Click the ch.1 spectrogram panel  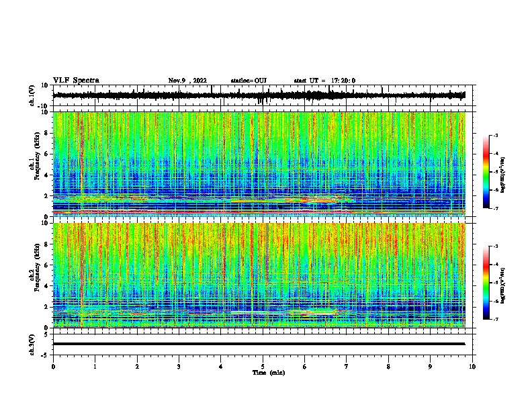click(259, 164)
